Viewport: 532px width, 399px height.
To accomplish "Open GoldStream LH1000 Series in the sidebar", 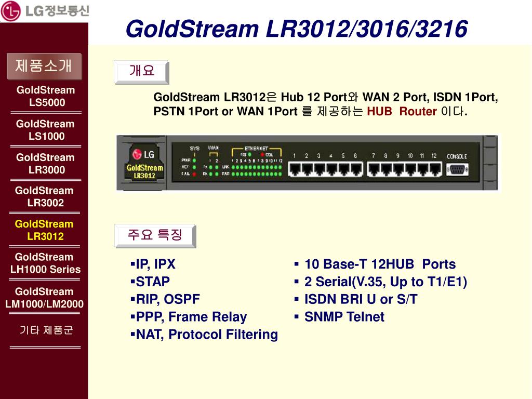I will (45, 263).
